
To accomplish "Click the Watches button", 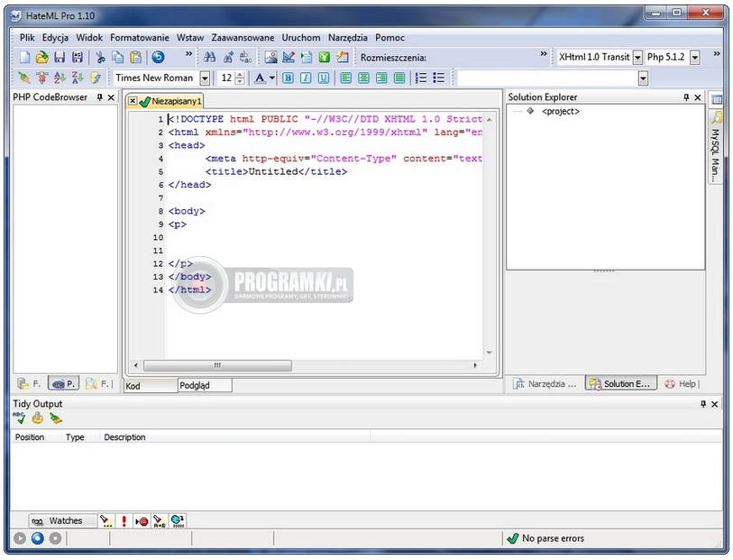I will (62, 520).
